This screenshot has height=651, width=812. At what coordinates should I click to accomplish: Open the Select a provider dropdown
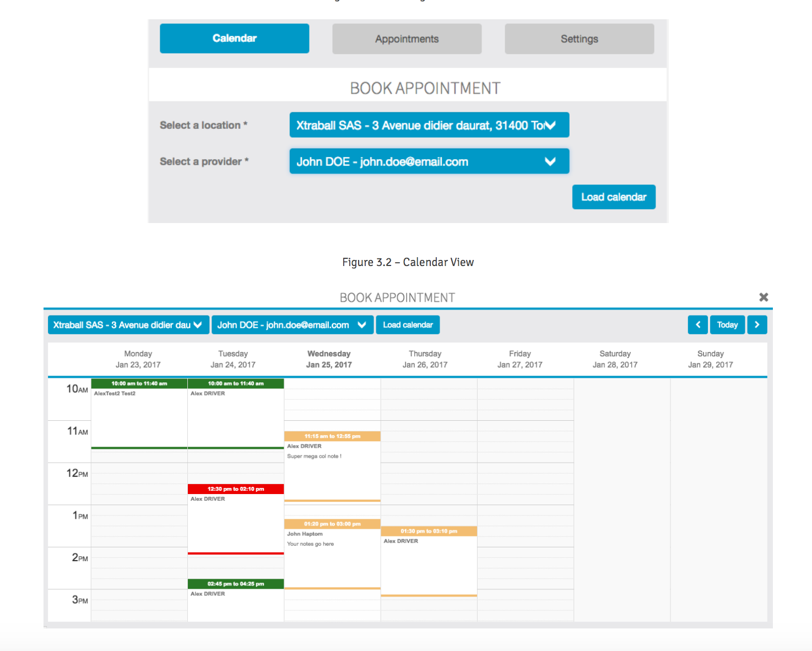(x=429, y=161)
